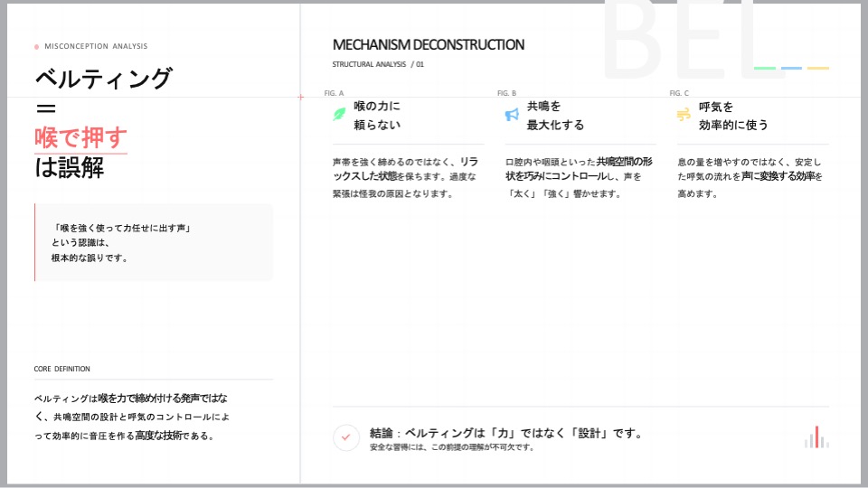Click the red checkmark circle beside the conclusion
The width and height of the screenshot is (868, 488).
click(x=345, y=437)
